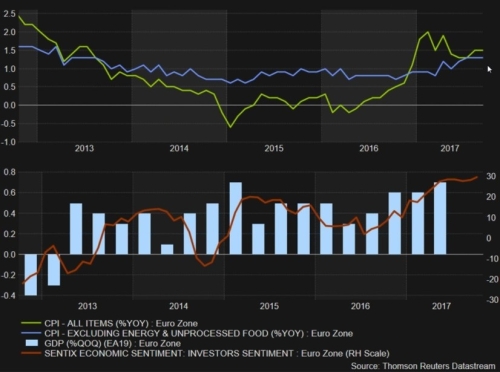Click the negative GDP bar at far left

pos(31,275)
